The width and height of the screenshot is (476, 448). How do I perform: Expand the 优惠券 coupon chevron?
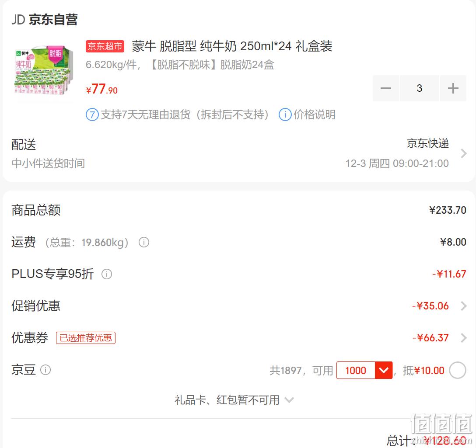(x=463, y=337)
